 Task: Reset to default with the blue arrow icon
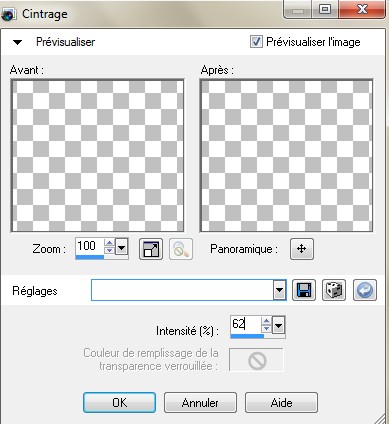(365, 290)
